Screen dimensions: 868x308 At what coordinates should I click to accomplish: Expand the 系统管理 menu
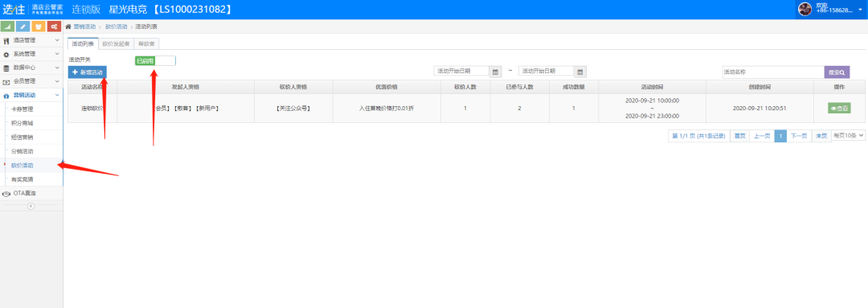31,55
